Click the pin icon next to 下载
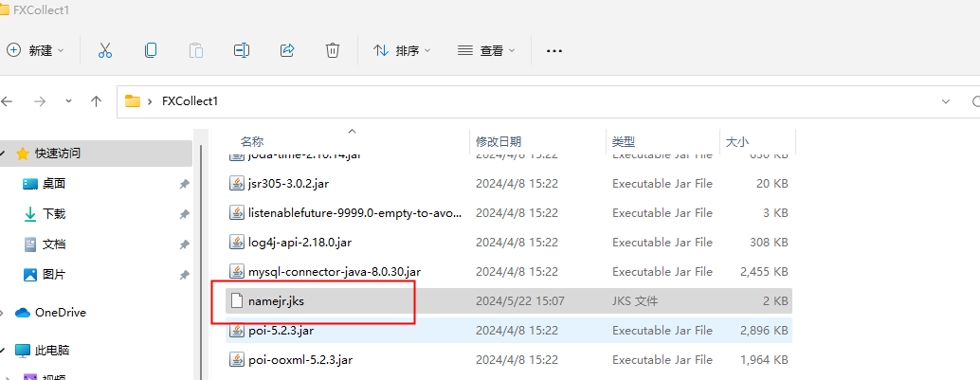Screen dimensions: 980x380 click(184, 214)
